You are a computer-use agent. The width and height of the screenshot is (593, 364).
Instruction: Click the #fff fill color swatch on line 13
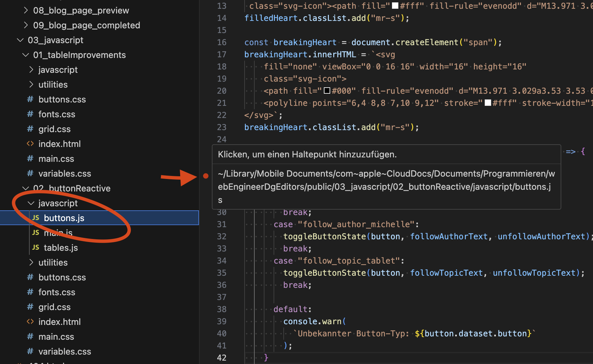pos(395,6)
